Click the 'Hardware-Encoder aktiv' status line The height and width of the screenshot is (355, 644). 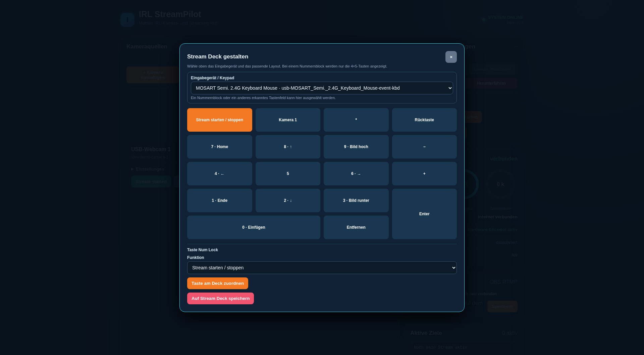point(493,230)
